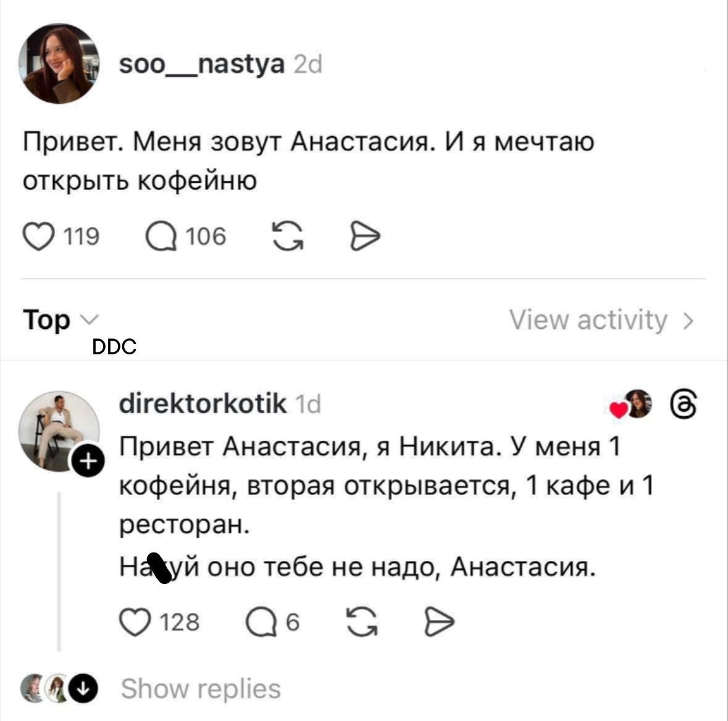The height and width of the screenshot is (721, 728).
Task: Open soo__nastya's profile by tapping her username
Action: click(x=202, y=64)
